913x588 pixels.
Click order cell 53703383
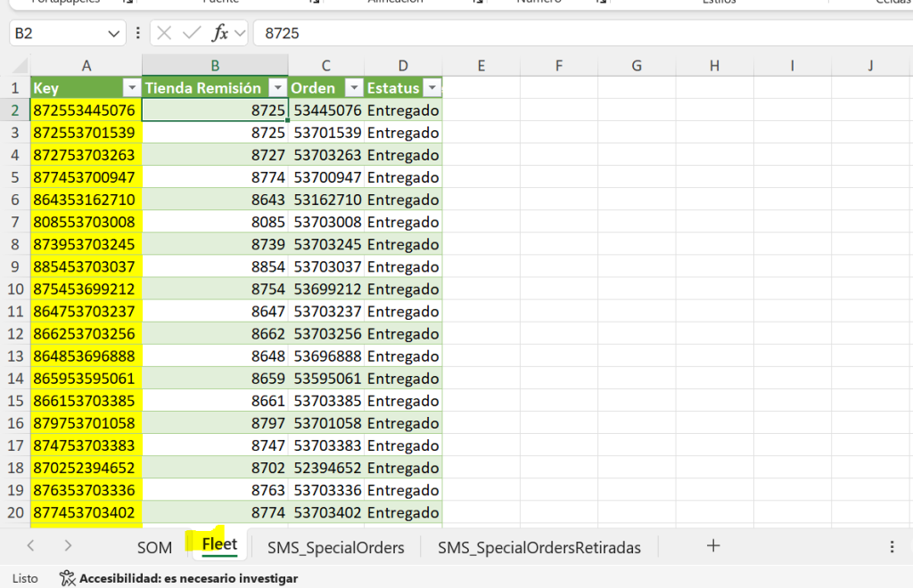[326, 445]
